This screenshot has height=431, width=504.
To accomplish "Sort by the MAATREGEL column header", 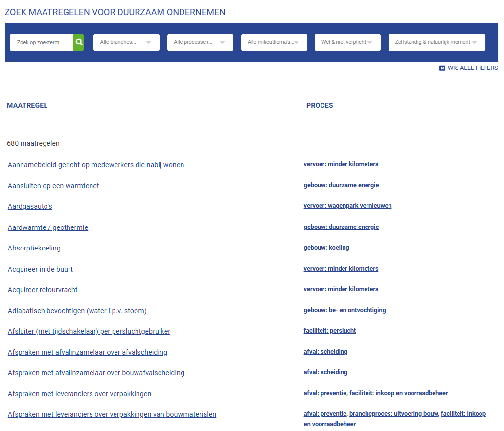I will tap(27, 106).
